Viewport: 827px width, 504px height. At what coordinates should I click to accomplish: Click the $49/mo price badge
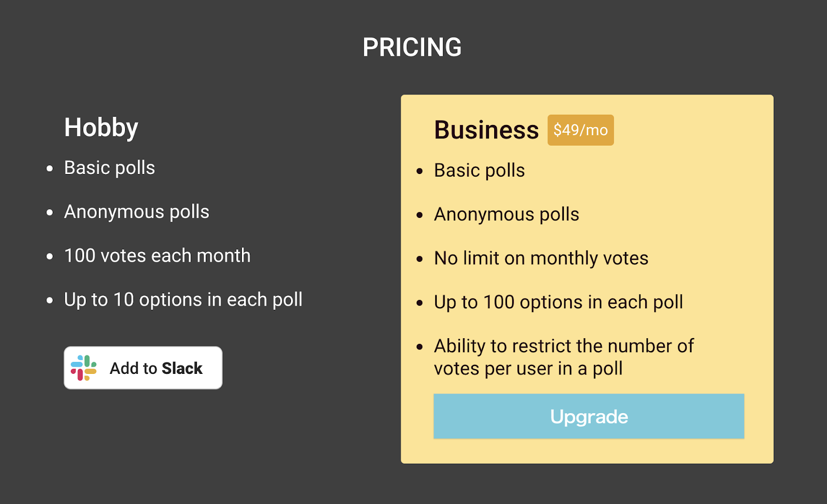580,130
